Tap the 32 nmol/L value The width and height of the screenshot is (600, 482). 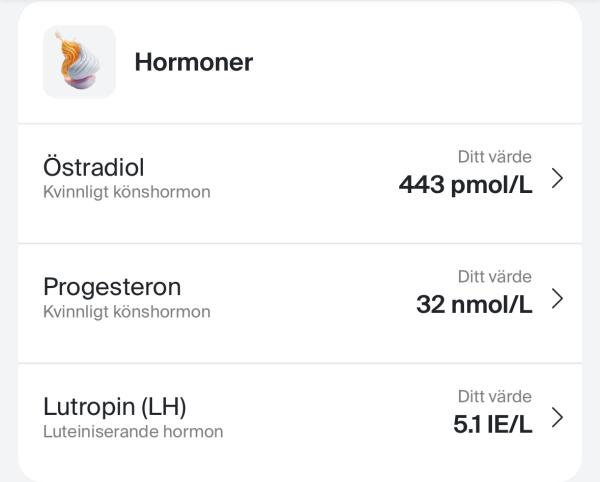[474, 304]
